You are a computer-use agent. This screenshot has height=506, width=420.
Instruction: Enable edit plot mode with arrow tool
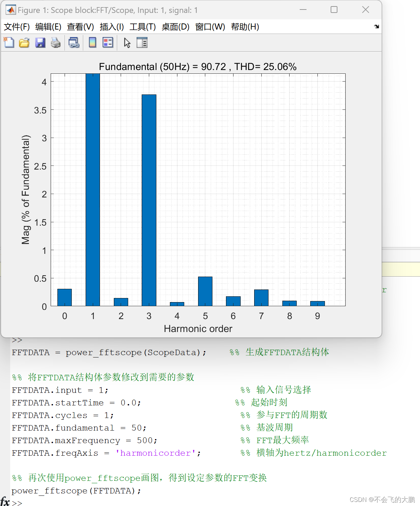[x=126, y=42]
